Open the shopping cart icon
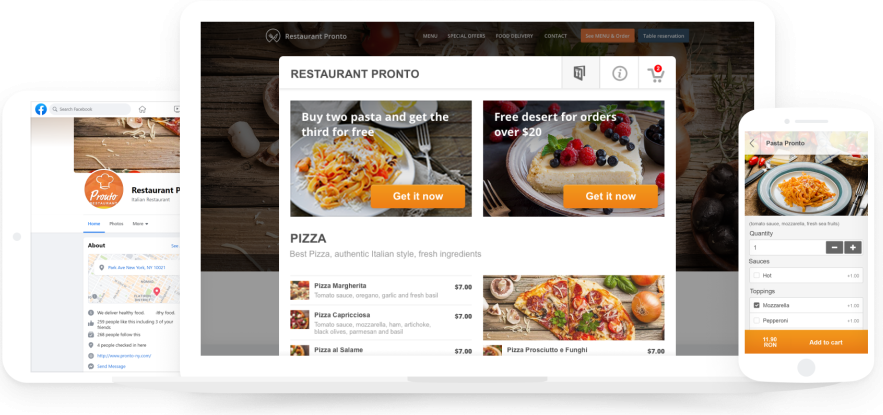883x415 pixels. [x=656, y=74]
